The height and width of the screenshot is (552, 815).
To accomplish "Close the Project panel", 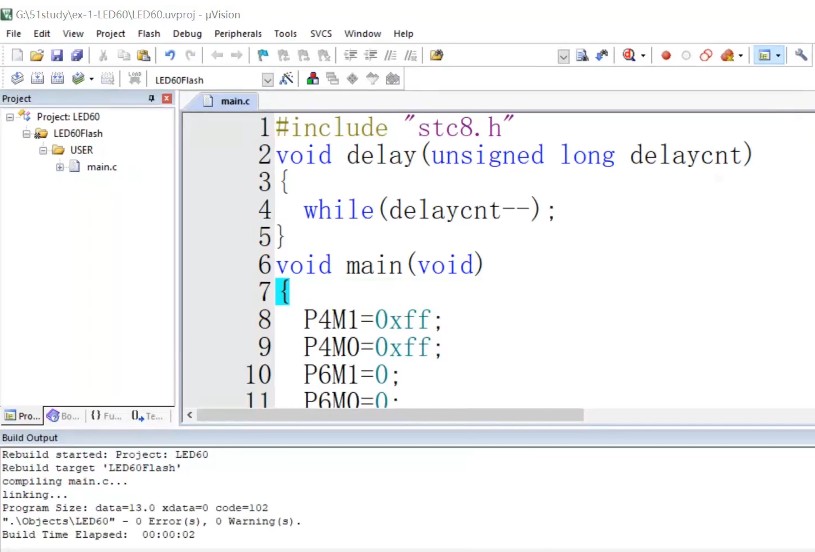I will (167, 99).
